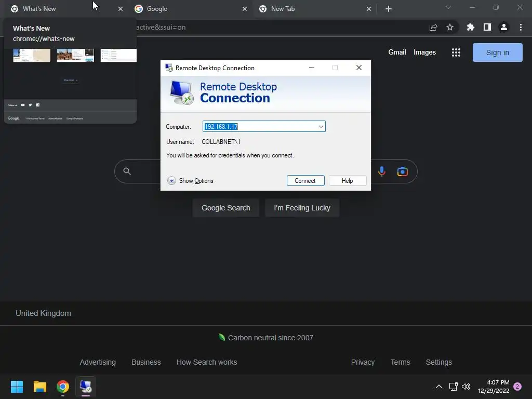The image size is (532, 399).
Task: Click Connect in Remote Desktop Connection
Action: point(305,181)
